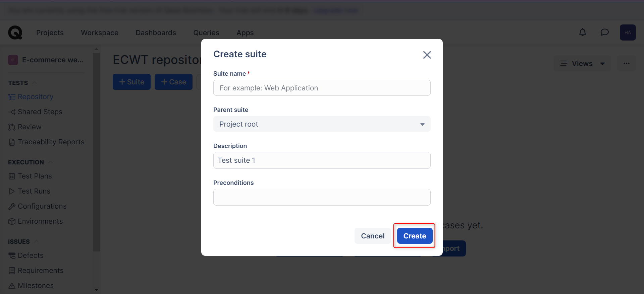Open Traceability Reports page
644x294 pixels.
coord(51,142)
